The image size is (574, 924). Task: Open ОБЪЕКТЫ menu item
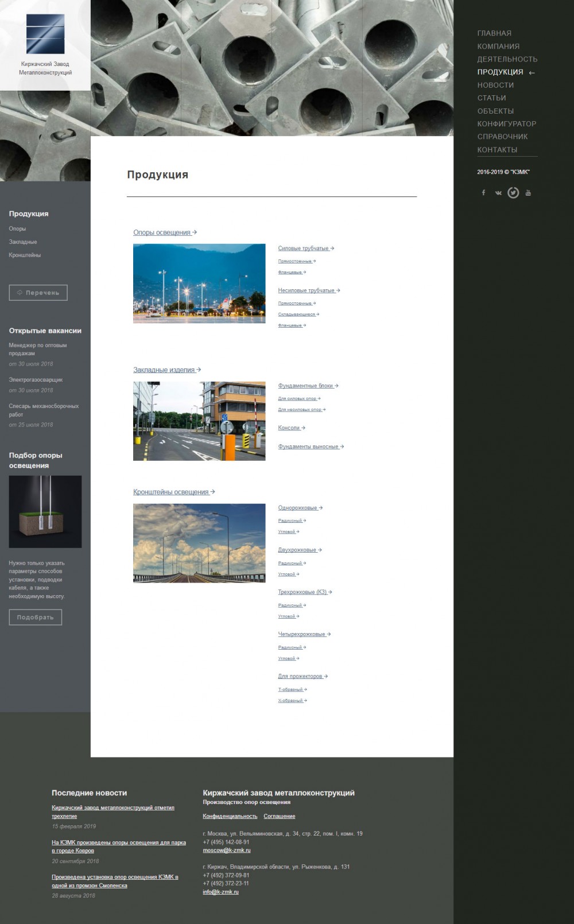495,111
